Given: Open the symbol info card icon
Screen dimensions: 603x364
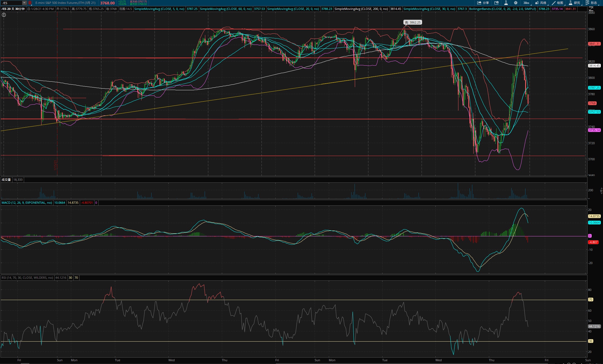Looking at the screenshot, I should 496,3.
